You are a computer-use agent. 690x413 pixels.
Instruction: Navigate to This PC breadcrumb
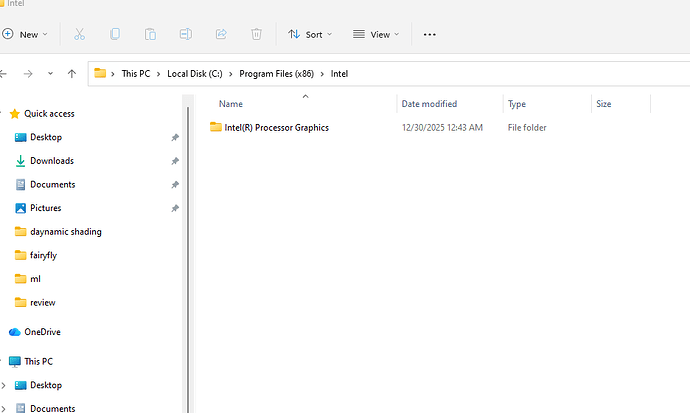point(136,74)
